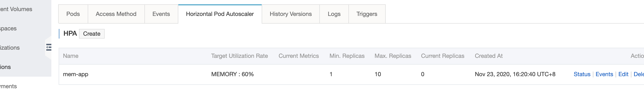This screenshot has height=94, width=644.
Task: Switch to the Triggers tab
Action: (367, 14)
